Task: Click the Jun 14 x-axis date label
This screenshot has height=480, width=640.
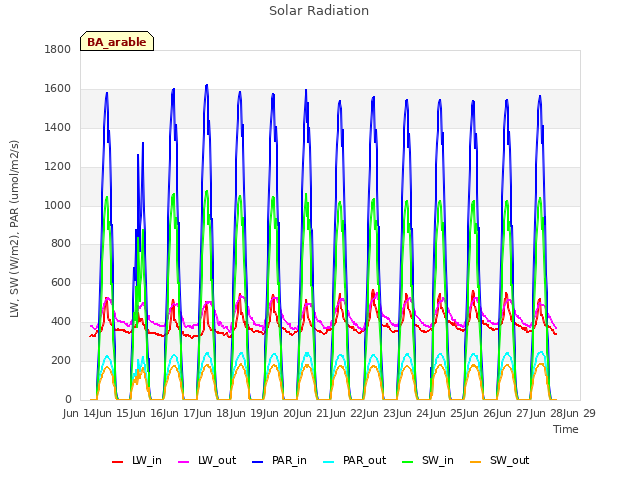Action: pyautogui.click(x=81, y=413)
